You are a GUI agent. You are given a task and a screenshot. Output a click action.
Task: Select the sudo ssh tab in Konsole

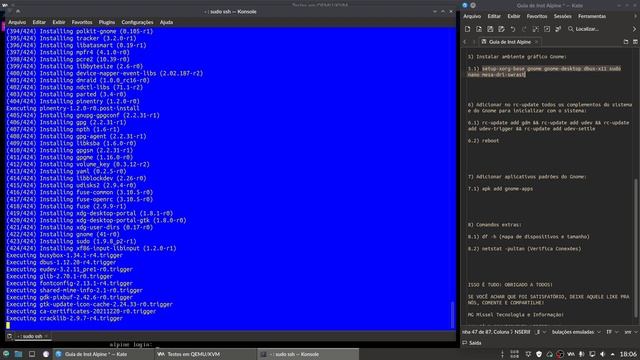[32, 336]
